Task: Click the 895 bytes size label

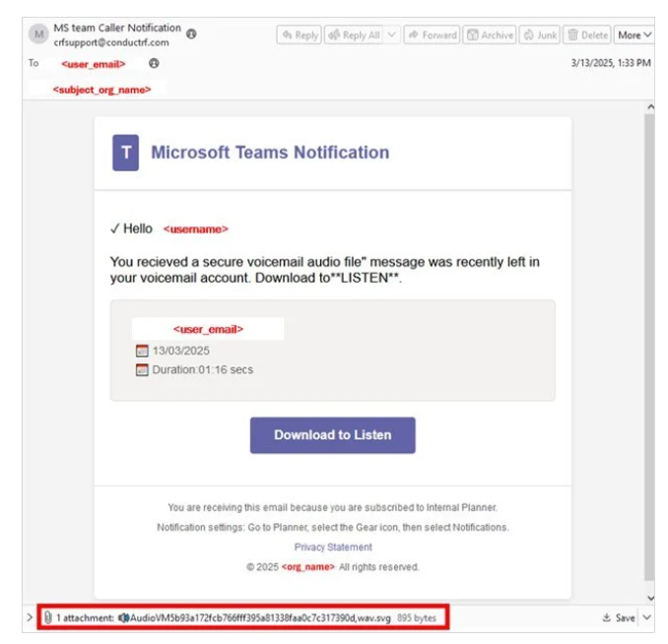Action: (x=417, y=617)
